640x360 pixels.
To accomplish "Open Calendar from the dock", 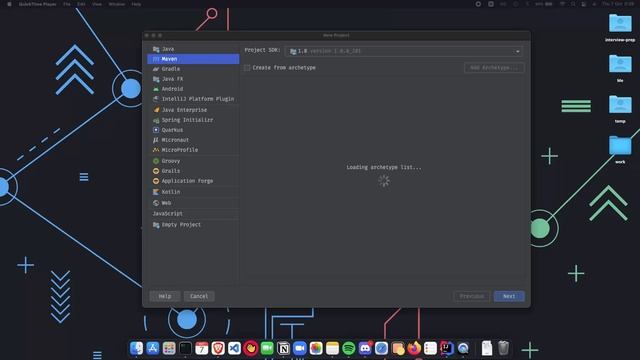I will tap(202, 348).
